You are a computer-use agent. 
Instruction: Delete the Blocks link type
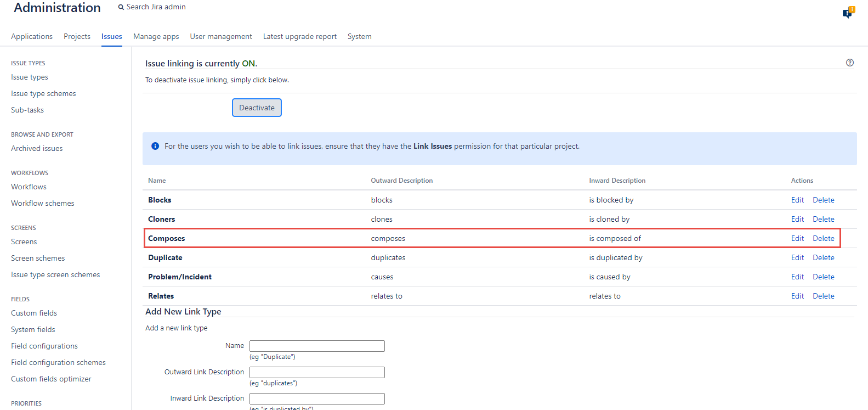823,200
